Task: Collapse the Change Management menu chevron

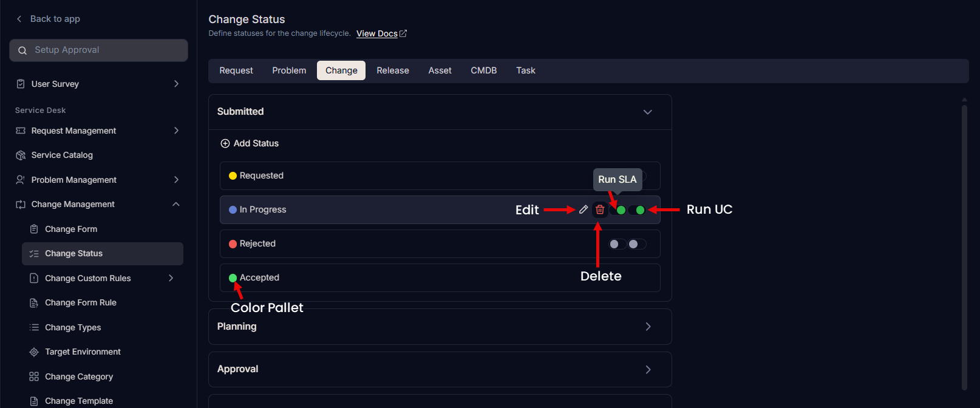Action: (x=176, y=204)
